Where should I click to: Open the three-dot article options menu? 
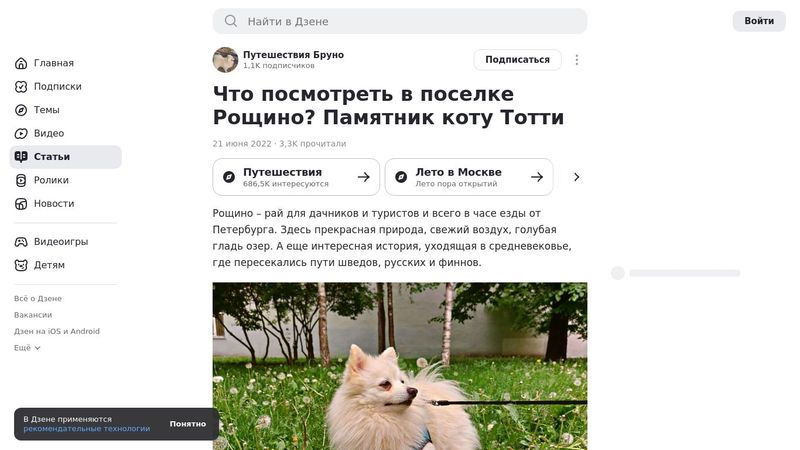[x=577, y=60]
